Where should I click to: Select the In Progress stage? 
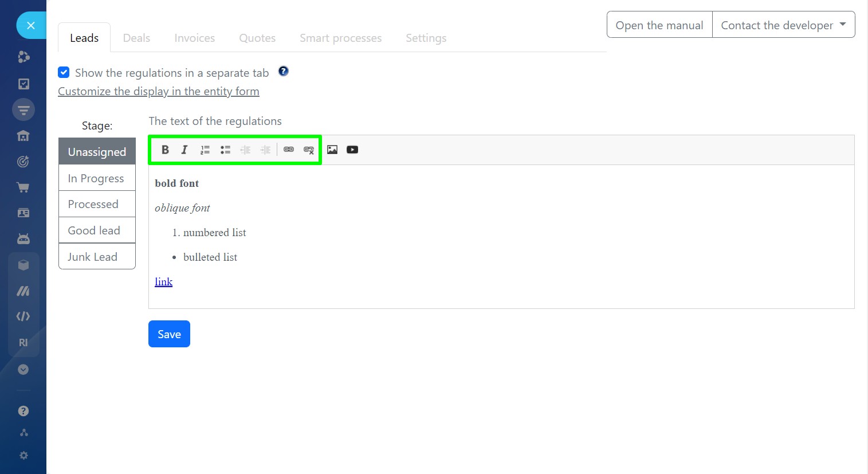tap(96, 178)
